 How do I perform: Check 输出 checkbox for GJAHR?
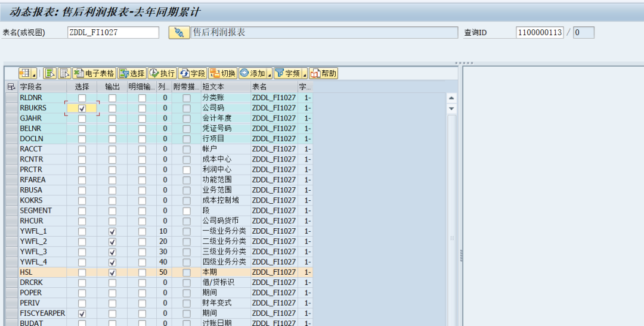click(x=112, y=119)
